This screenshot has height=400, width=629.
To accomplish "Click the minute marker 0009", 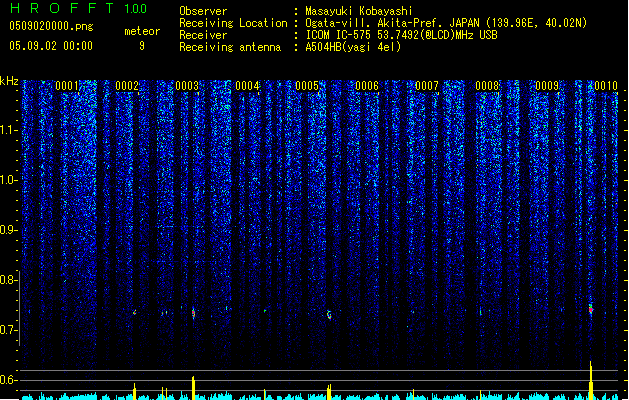I will point(547,86).
